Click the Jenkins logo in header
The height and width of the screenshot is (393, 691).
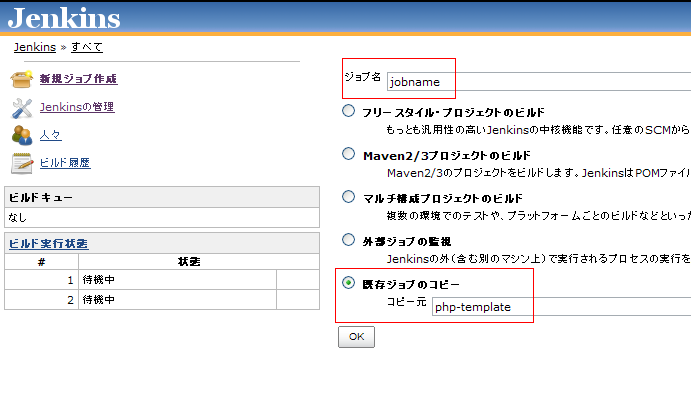[64, 19]
